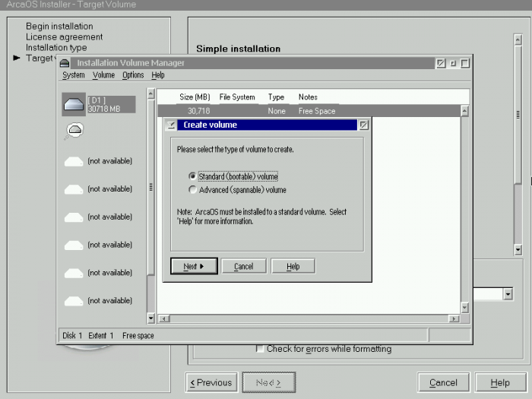This screenshot has width=532, height=399.
Task: Select Advanced (spannable) volume option
Action: (193, 190)
